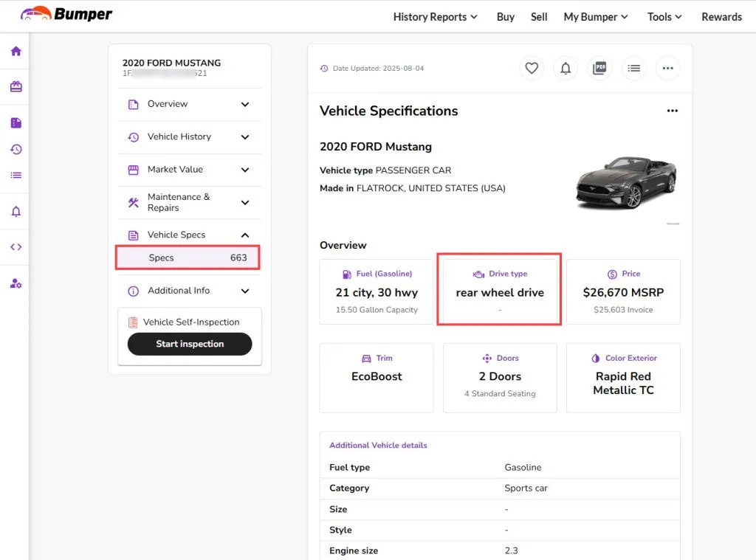Click the fuel pump icon in Fuel card
Image resolution: width=756 pixels, height=560 pixels.
[x=347, y=274]
